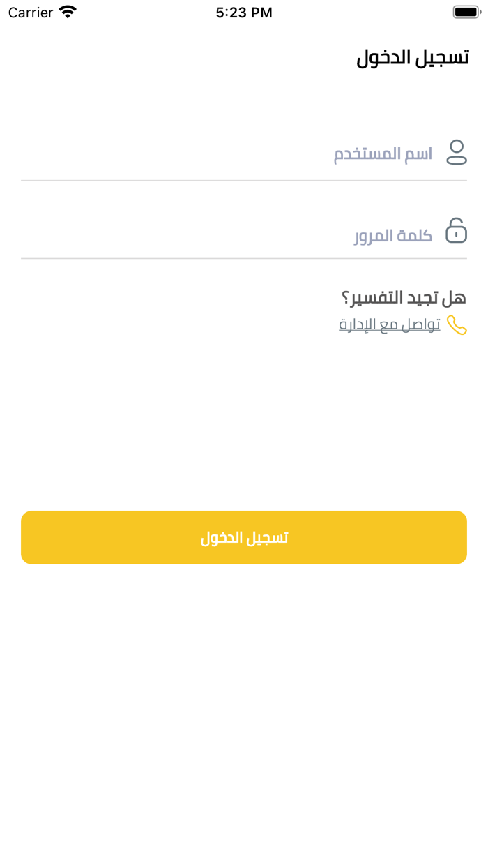This screenshot has width=488, height=868.
Task: Focus the اسم المستخدم input field
Action: point(381,154)
